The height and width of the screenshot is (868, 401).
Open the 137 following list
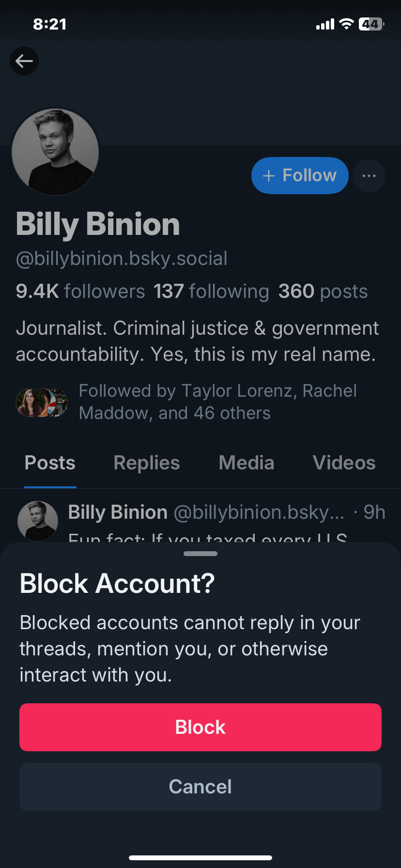pyautogui.click(x=211, y=292)
